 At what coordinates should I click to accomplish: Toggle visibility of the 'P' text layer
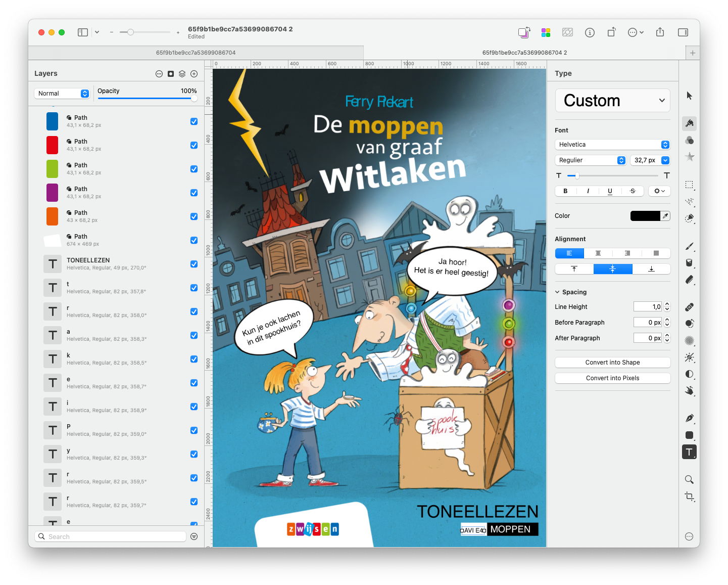pos(194,430)
